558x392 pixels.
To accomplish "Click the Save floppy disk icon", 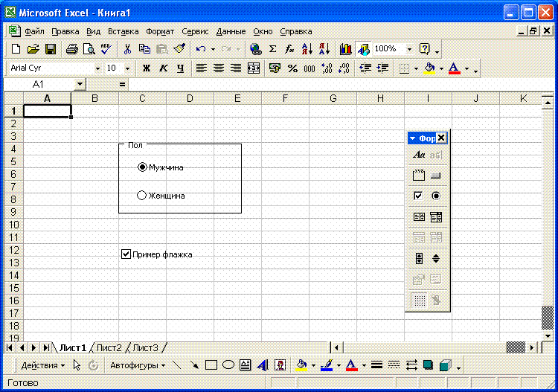I will (51, 49).
